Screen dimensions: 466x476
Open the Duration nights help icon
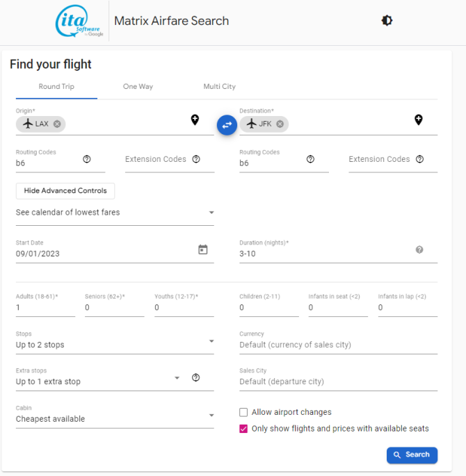(419, 249)
